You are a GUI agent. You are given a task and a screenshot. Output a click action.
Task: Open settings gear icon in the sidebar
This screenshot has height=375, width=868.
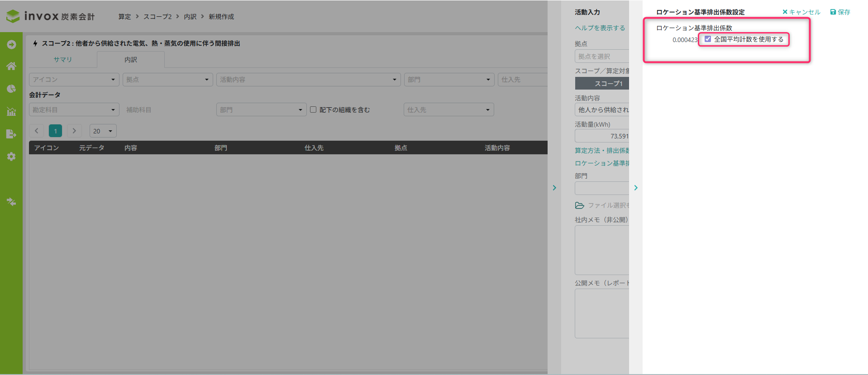(11, 157)
